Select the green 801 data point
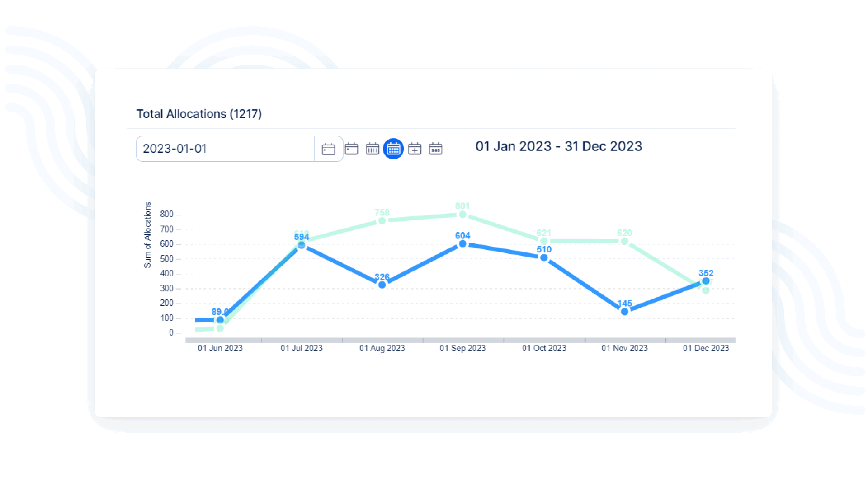Image resolution: width=868 pixels, height=486 pixels. point(462,215)
